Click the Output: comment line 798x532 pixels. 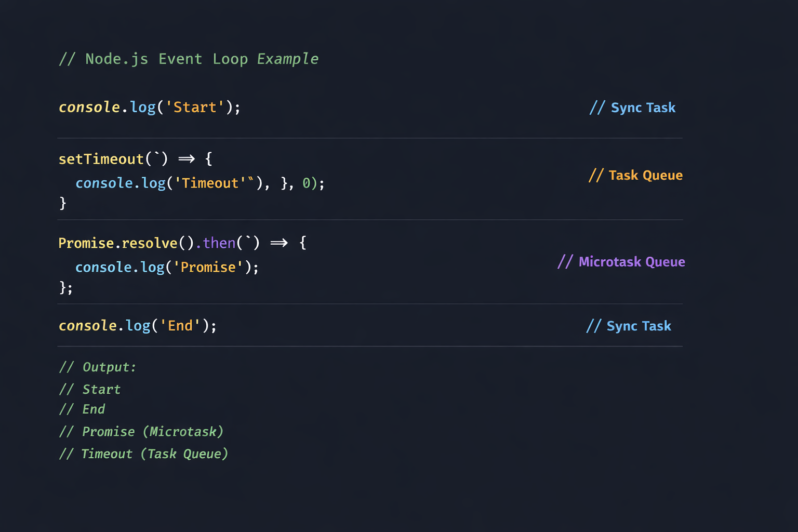[x=98, y=367]
